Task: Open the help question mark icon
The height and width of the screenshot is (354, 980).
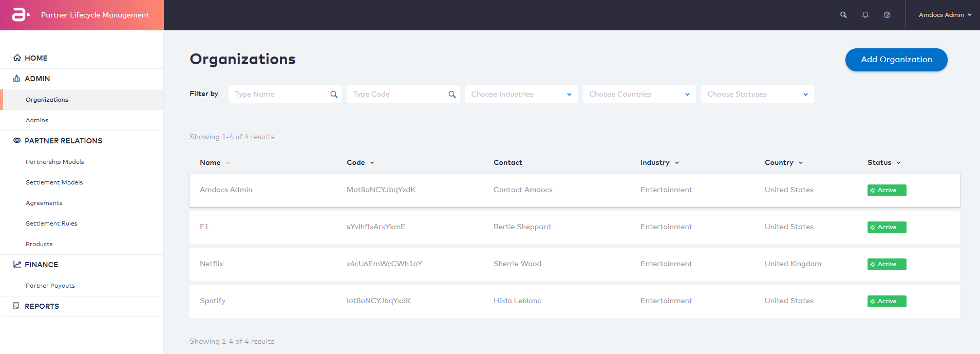Action: click(x=887, y=15)
